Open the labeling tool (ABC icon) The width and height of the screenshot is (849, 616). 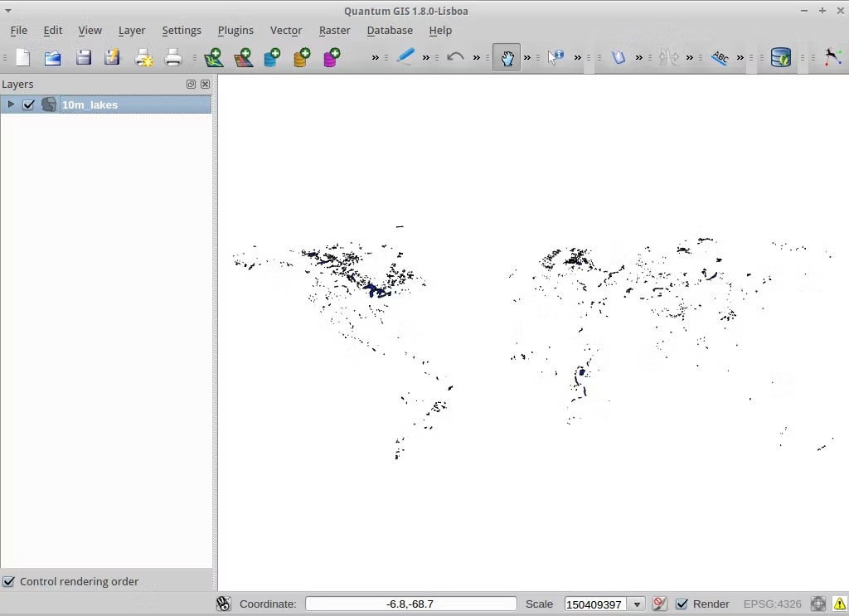(x=720, y=57)
